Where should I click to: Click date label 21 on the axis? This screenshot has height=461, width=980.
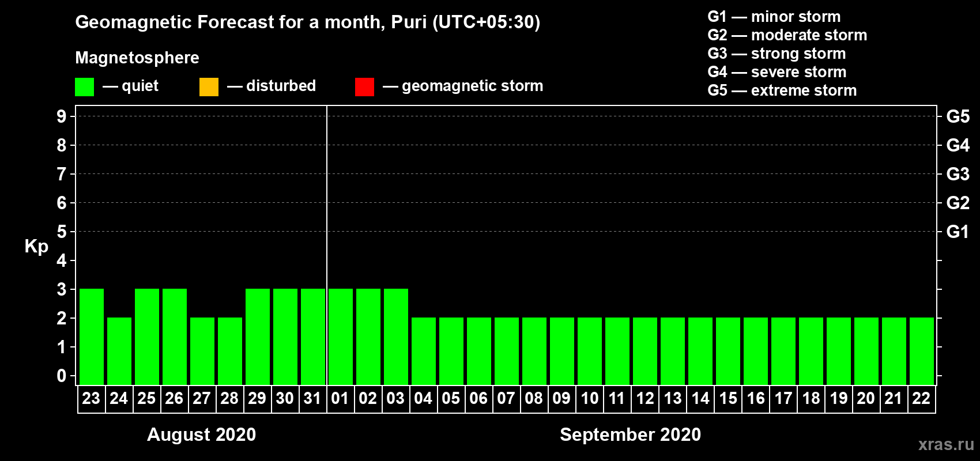(x=894, y=399)
